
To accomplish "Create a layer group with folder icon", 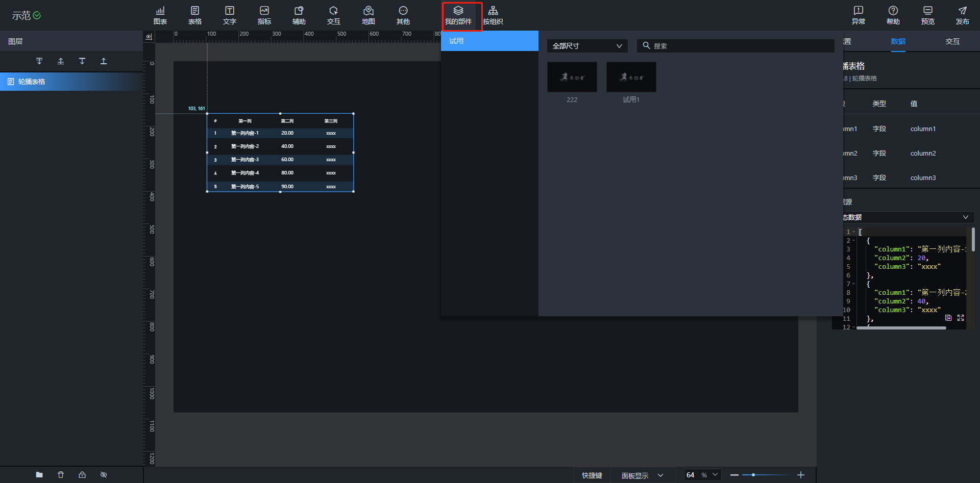I will click(x=39, y=475).
